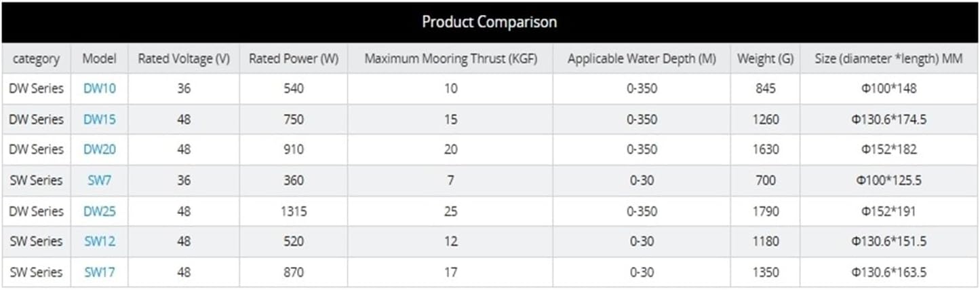This screenshot has height=290, width=980.
Task: Click the Rated Voltage (V) header
Action: 184,58
